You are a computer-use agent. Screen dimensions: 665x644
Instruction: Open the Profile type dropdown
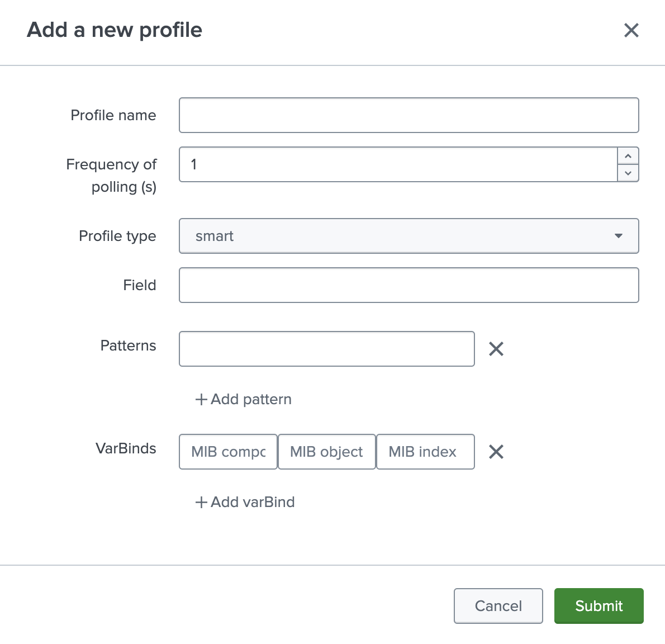click(x=408, y=236)
